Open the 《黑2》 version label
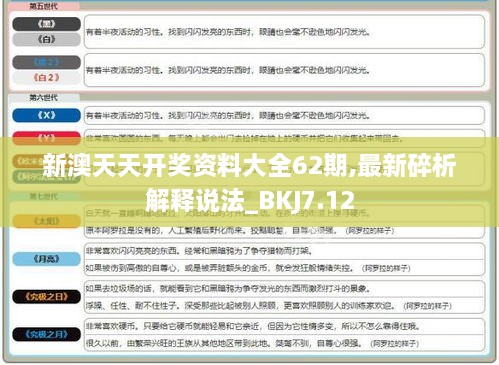 [x=47, y=62]
